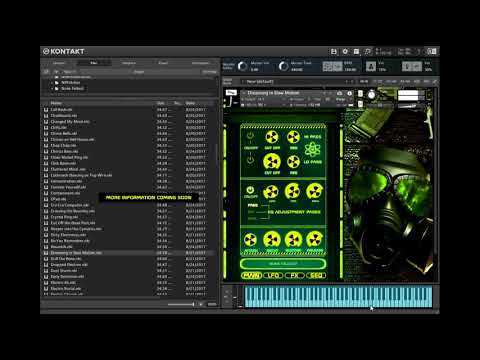
Task: Click the first EQ radiation knob
Action: 271,192
